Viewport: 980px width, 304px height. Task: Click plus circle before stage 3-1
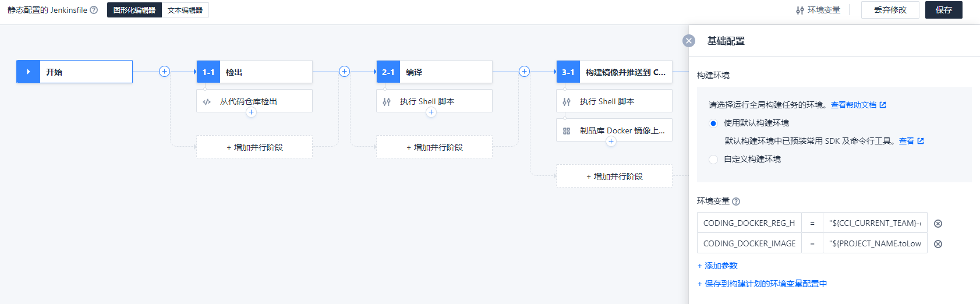(524, 72)
